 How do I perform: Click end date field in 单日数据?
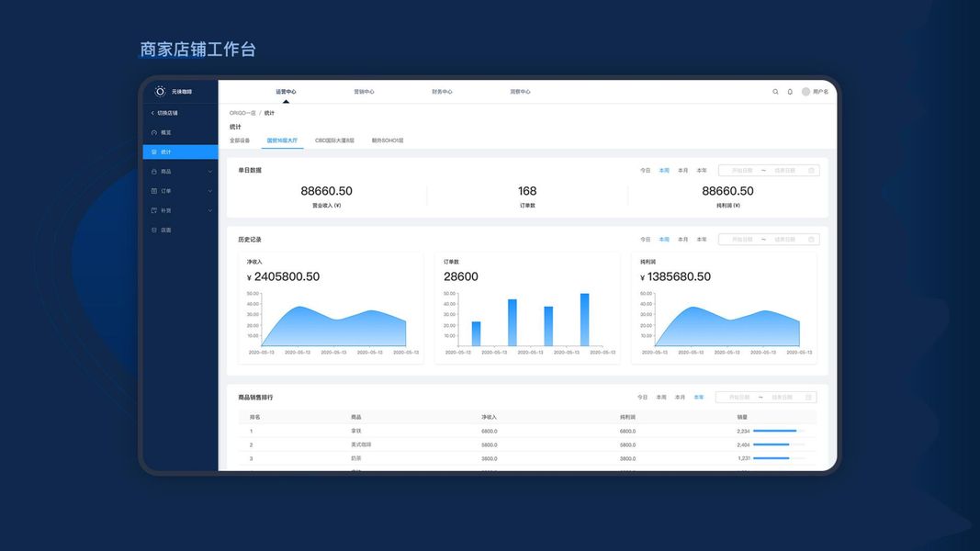click(x=785, y=171)
